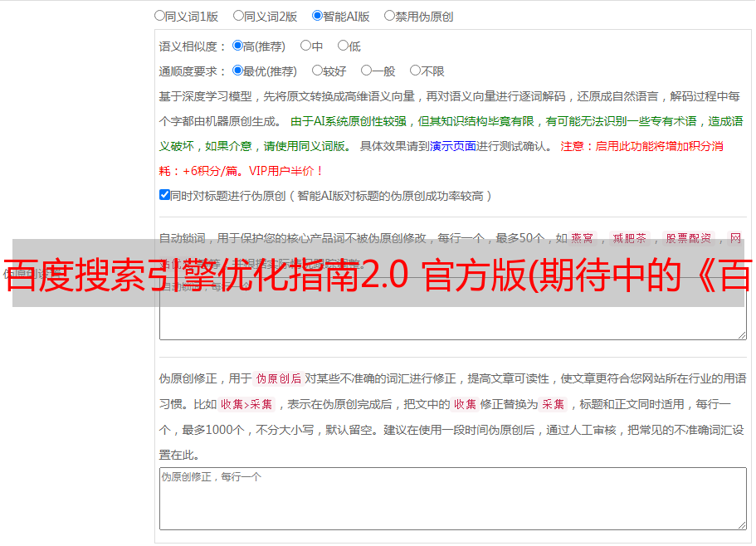Set 通顺度要求 to 较好
Screen dimensions: 756x546
[x=317, y=71]
